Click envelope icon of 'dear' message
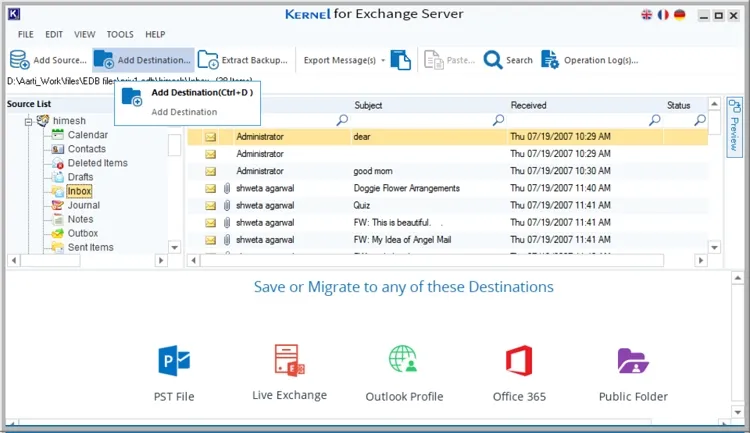Viewport: 750px width, 433px height. click(210, 137)
